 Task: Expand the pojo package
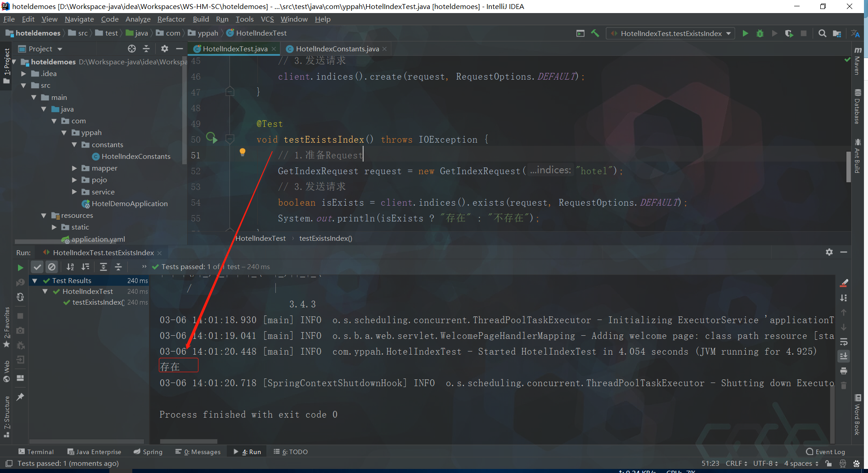74,180
